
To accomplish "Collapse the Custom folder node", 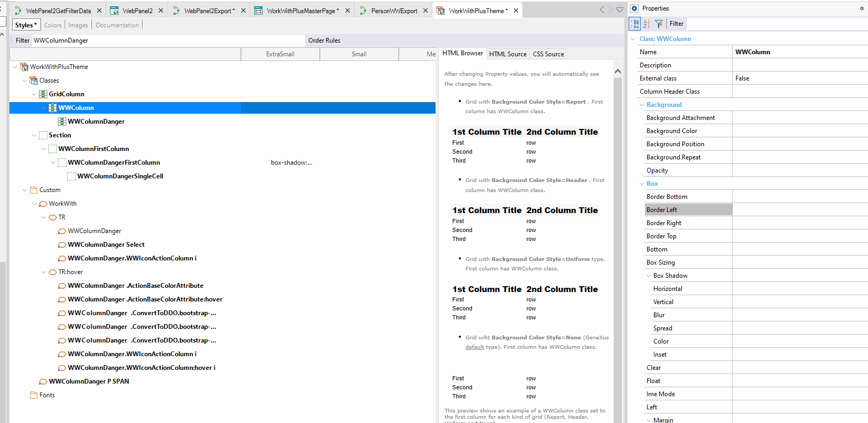I will point(25,190).
